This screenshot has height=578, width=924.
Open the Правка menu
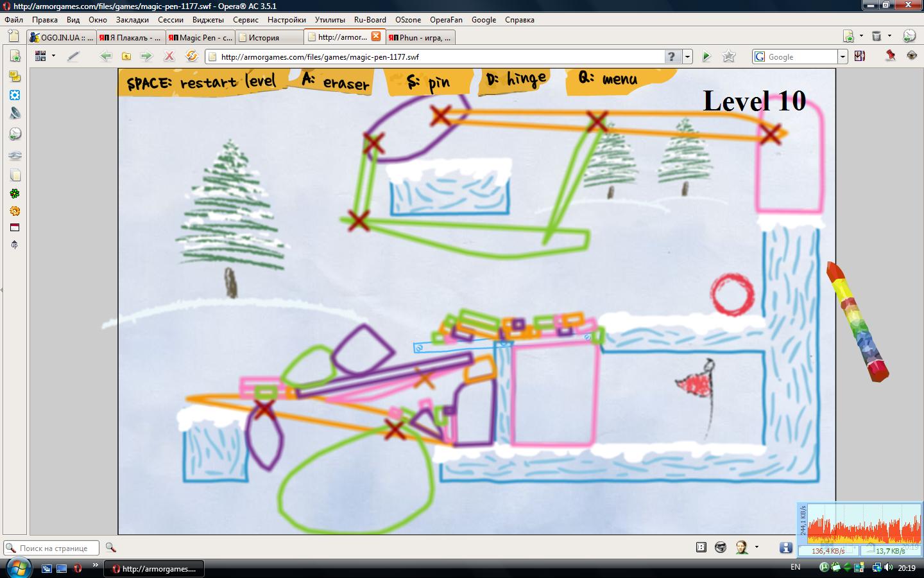tap(45, 20)
